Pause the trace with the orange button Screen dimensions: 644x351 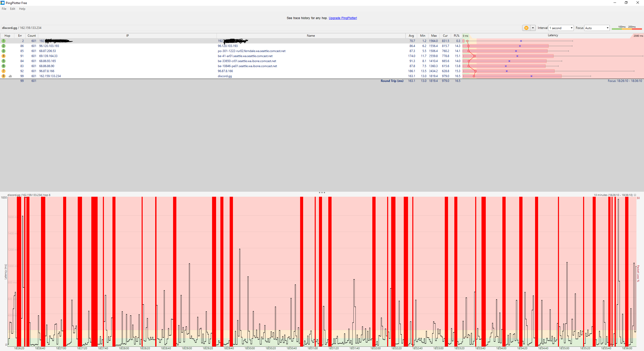(x=526, y=28)
